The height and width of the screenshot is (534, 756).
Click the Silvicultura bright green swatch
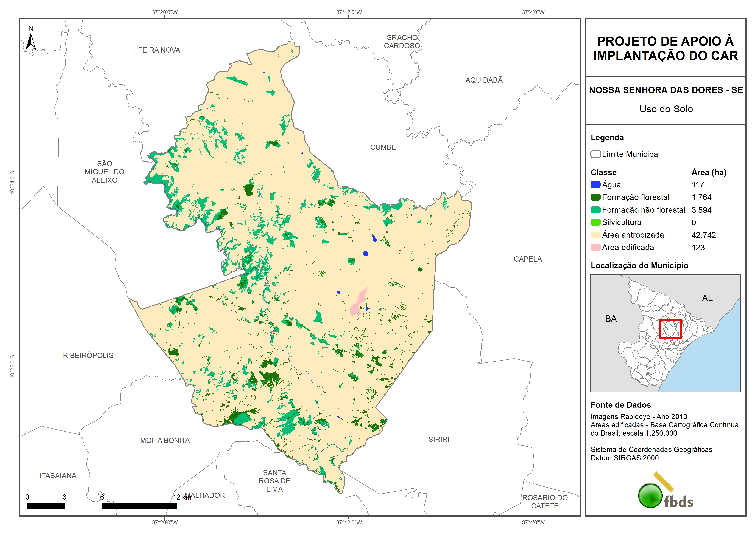coord(595,222)
